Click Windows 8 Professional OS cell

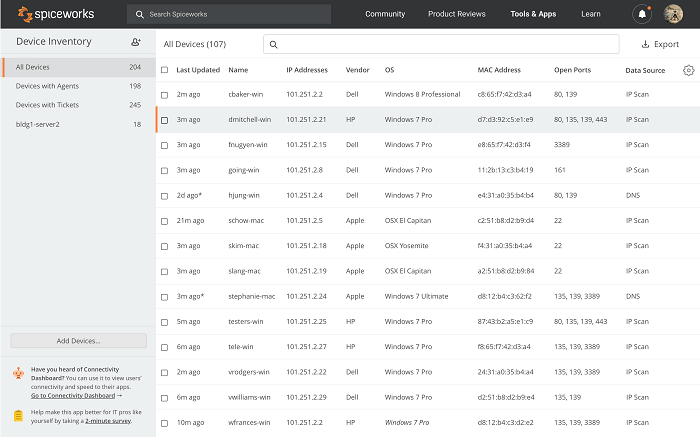pos(422,94)
